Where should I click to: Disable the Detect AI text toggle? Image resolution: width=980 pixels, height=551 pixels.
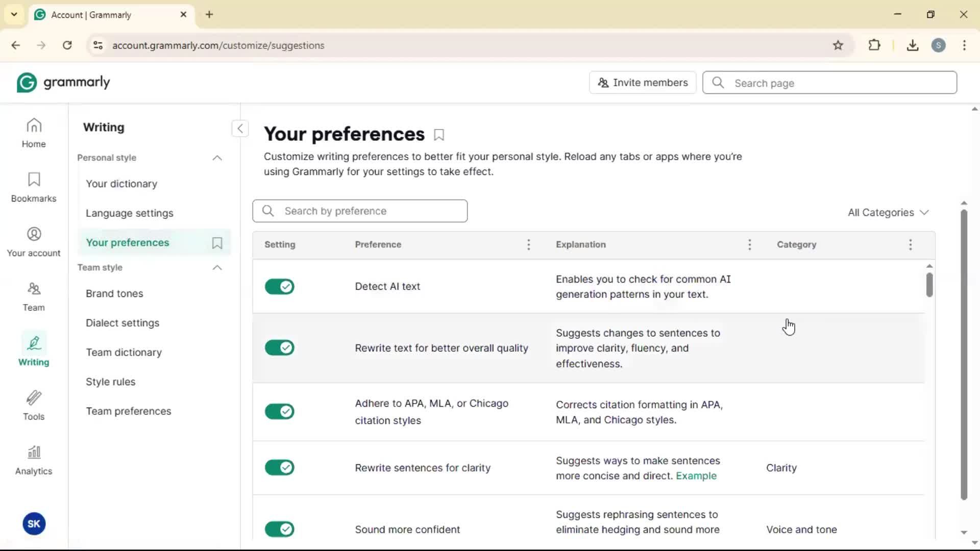[280, 287]
